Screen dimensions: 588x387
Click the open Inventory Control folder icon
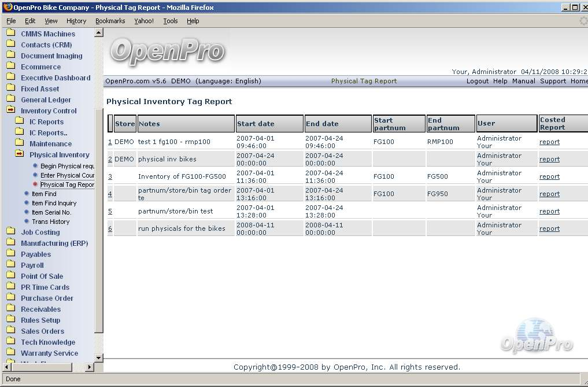(10, 110)
